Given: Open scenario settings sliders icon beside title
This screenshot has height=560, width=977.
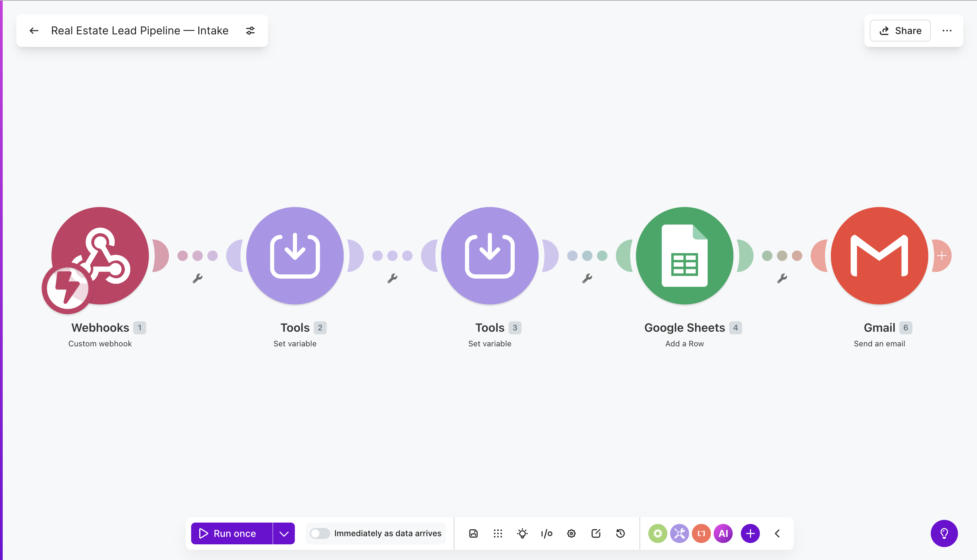Looking at the screenshot, I should [250, 31].
